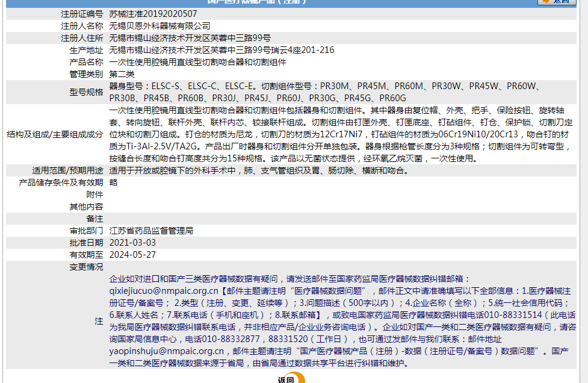
Task: Click the 注册人住所 label
Action: (82, 38)
